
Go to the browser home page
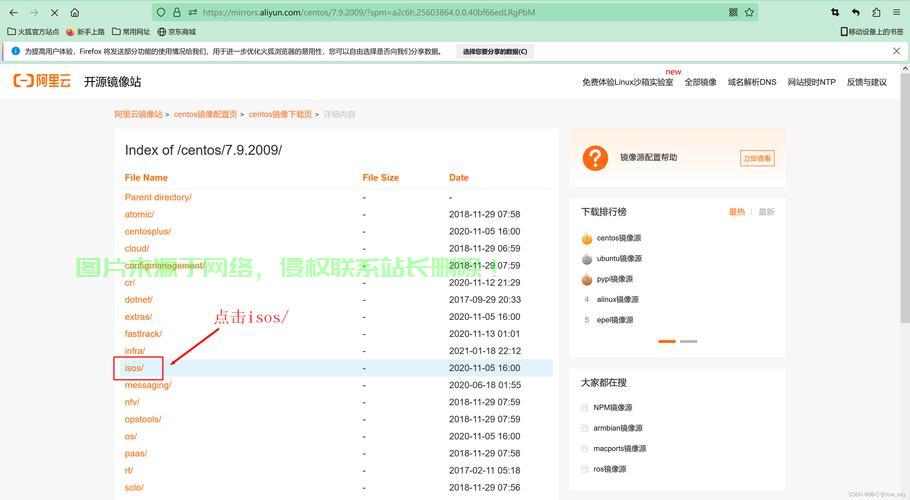[x=75, y=13]
